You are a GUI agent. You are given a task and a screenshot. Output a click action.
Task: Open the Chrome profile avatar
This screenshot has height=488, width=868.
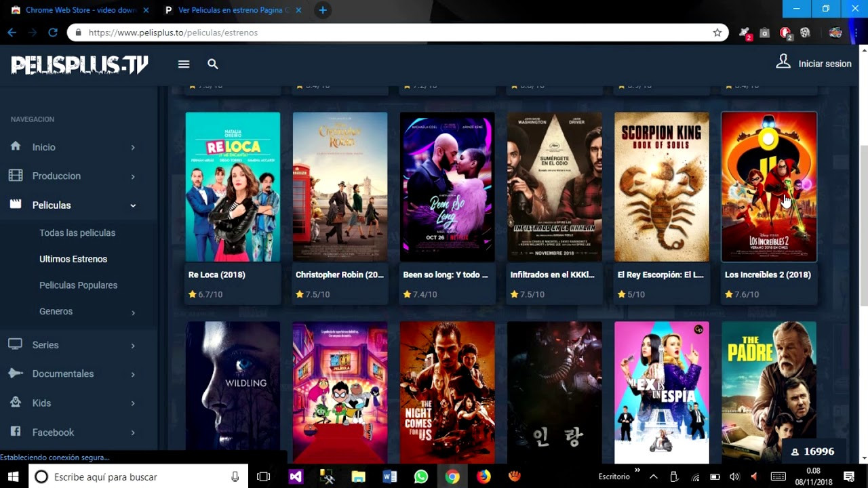835,33
